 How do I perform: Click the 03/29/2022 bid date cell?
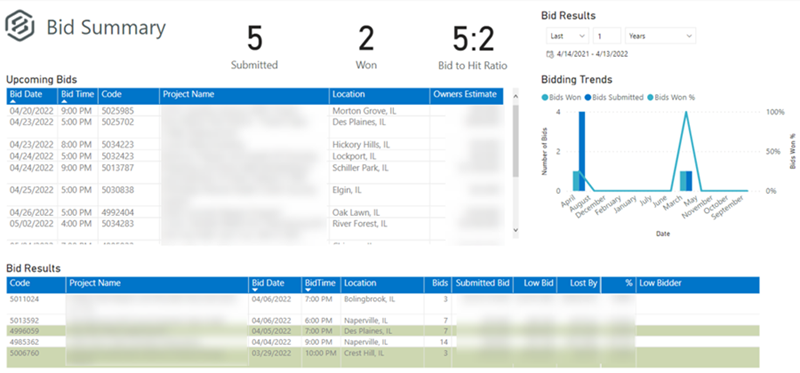click(270, 353)
